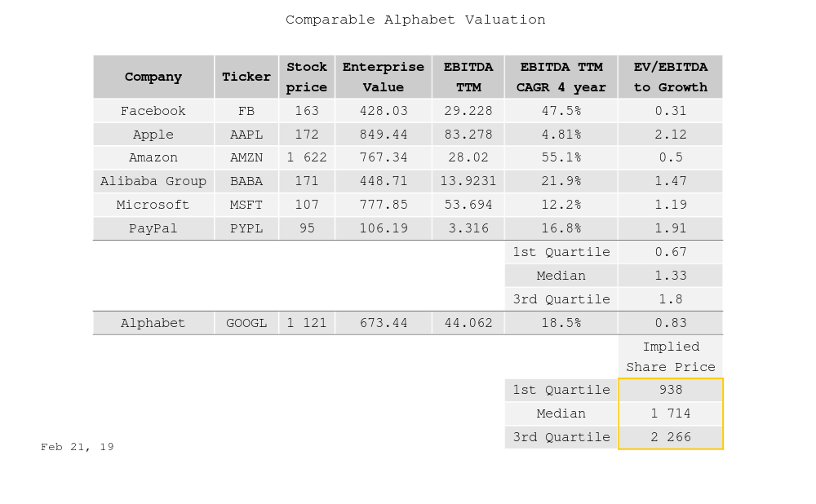Select the Median multiple value 1.33
The width and height of the screenshot is (816, 504).
(x=671, y=276)
